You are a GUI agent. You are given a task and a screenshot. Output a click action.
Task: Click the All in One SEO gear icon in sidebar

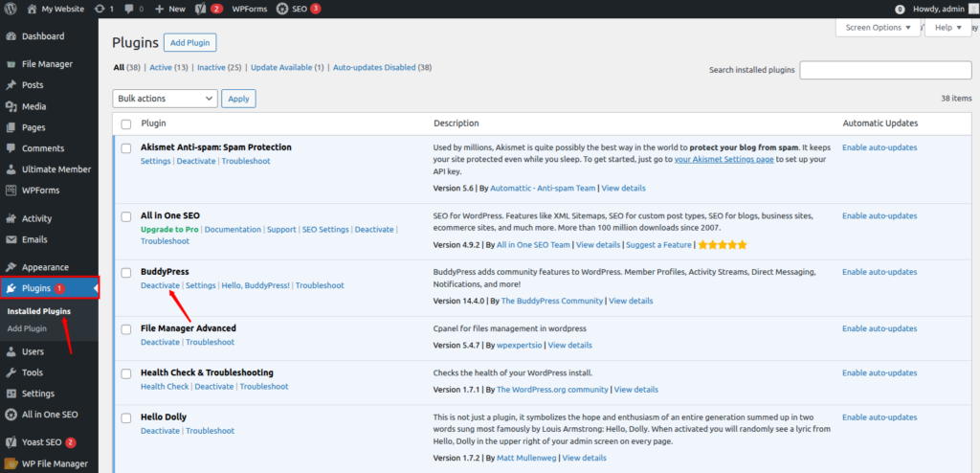pos(11,415)
